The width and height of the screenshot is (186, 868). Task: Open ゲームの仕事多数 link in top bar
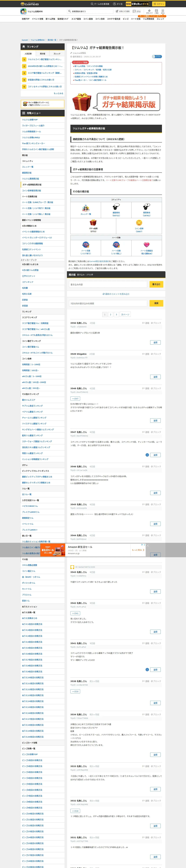coord(100,4)
